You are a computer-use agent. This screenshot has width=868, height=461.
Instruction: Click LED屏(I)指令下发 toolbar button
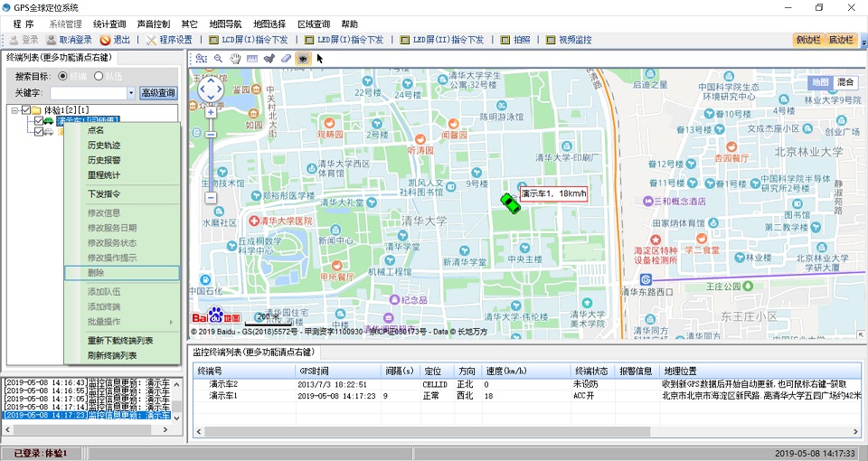coord(344,40)
